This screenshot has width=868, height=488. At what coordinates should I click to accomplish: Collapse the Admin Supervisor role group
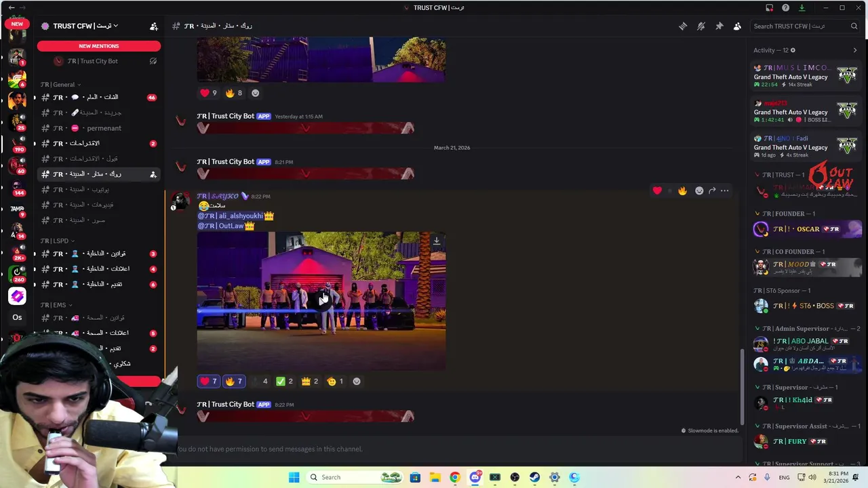pos(807,329)
